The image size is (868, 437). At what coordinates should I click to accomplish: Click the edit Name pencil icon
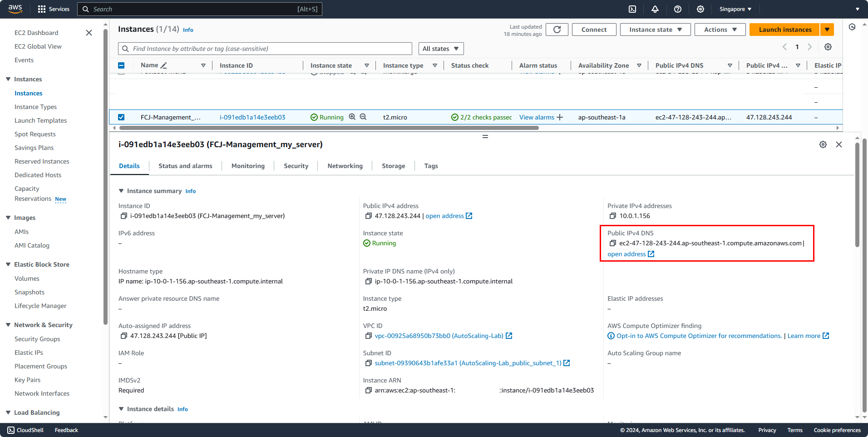pos(164,65)
